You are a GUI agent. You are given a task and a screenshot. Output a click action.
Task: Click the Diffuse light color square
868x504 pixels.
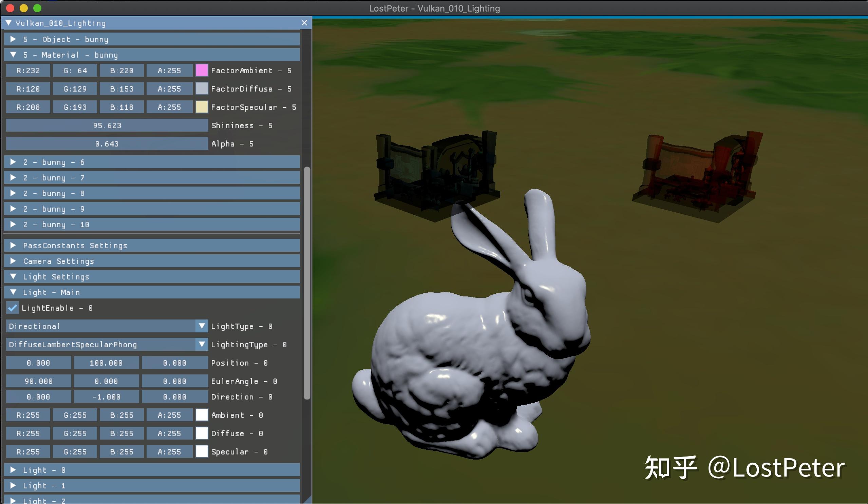(x=202, y=433)
